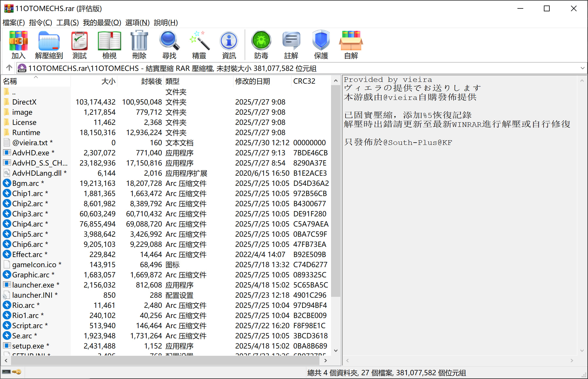Open the Tools (工具) menu
The width and height of the screenshot is (588, 379).
click(x=67, y=22)
